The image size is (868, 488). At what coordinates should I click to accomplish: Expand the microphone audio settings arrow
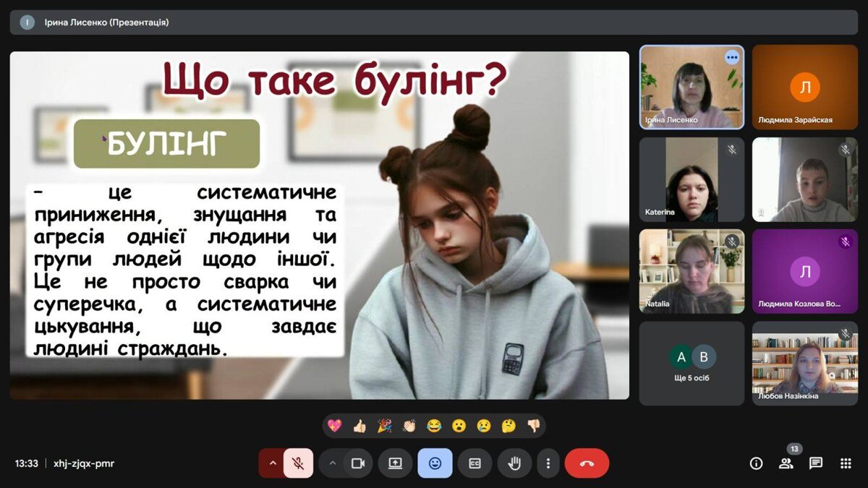272,463
